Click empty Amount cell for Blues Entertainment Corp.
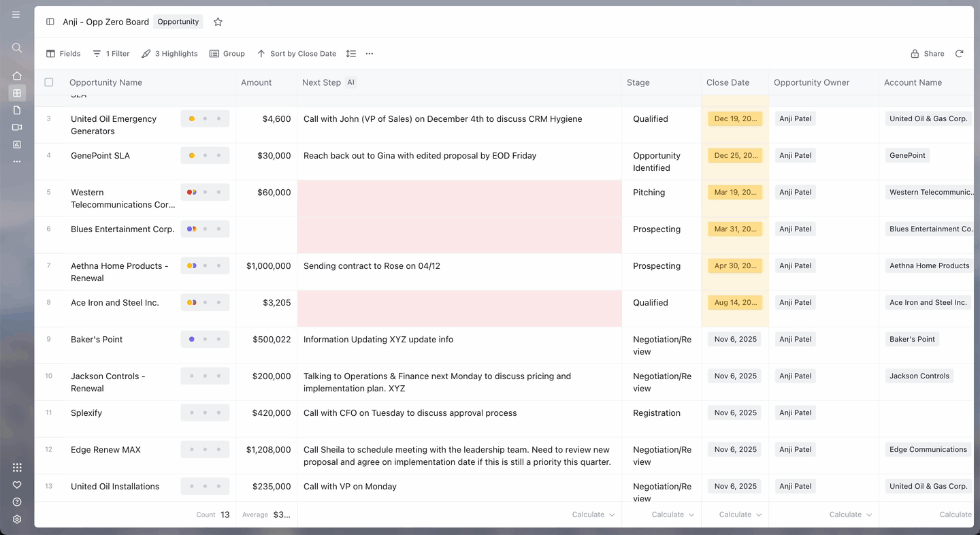This screenshot has height=535, width=980. pos(266,235)
